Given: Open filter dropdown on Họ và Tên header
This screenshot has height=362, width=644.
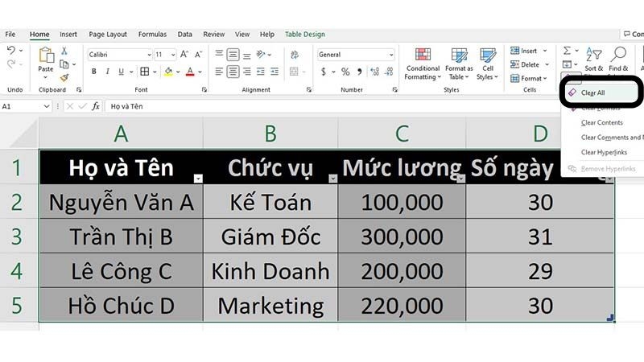Looking at the screenshot, I should pos(198,179).
